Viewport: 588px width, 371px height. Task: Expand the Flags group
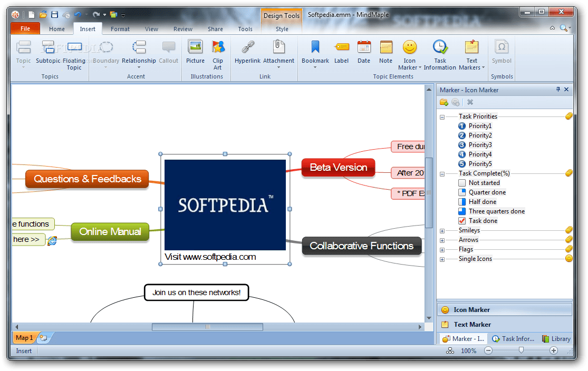point(442,250)
